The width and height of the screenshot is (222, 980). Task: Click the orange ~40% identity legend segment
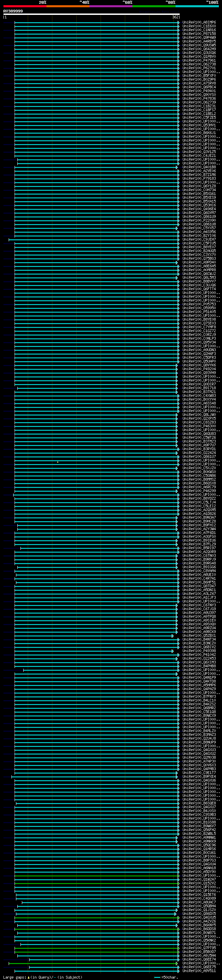tap(68, 6)
